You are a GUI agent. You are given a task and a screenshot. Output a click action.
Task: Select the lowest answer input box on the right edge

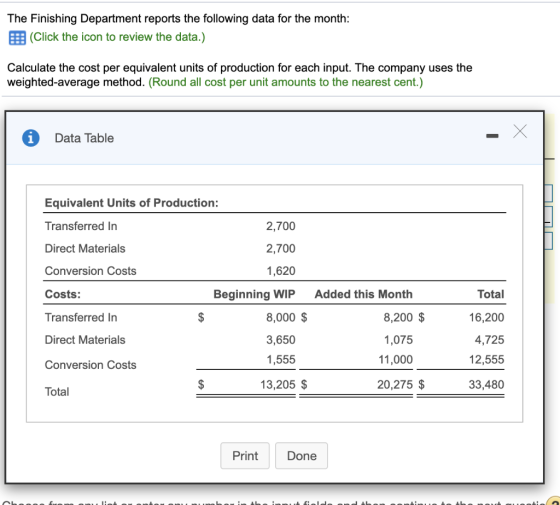pos(549,241)
